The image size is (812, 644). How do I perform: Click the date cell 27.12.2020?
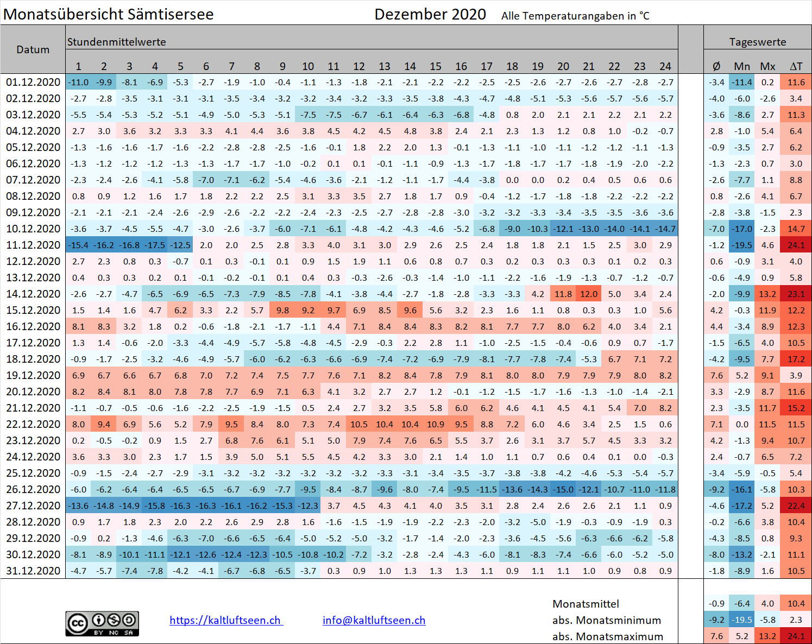(x=33, y=506)
